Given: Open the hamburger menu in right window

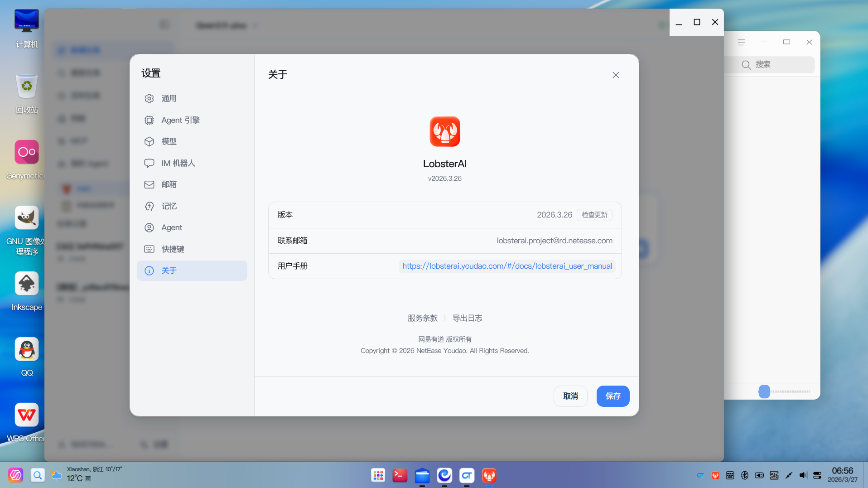Looking at the screenshot, I should tap(741, 42).
